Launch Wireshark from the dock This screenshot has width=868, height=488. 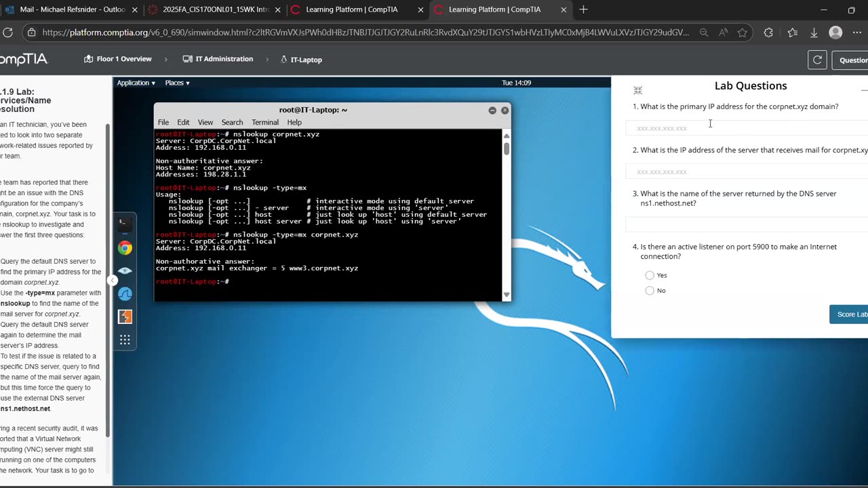coord(125,293)
